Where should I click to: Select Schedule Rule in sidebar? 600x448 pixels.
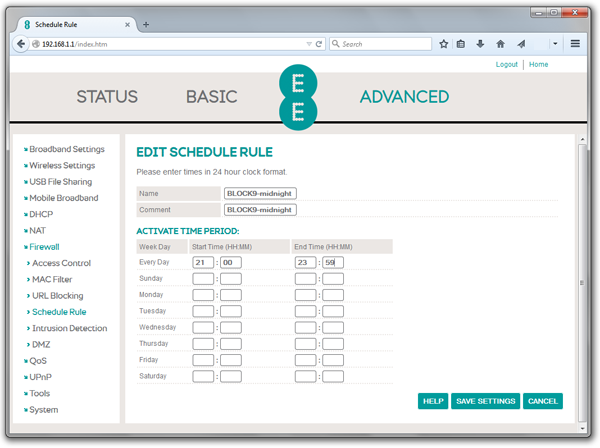[x=57, y=312]
